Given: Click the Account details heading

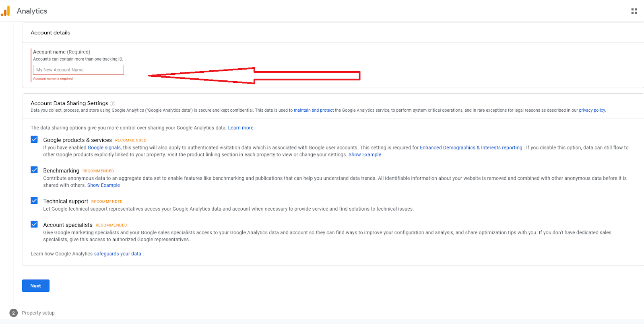Looking at the screenshot, I should click(x=50, y=33).
